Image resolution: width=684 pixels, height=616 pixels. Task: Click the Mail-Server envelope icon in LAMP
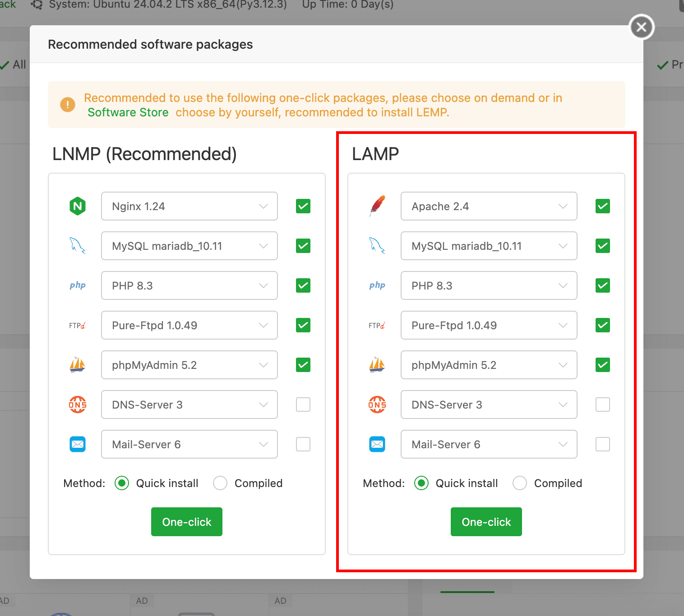[x=377, y=444]
